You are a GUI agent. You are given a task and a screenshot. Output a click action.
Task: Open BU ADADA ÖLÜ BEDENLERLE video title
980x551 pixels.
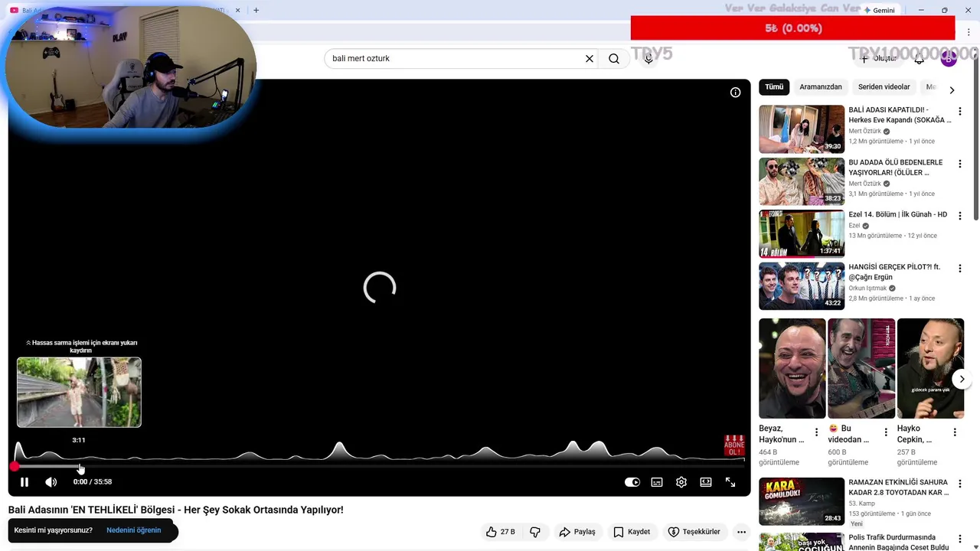click(x=896, y=168)
